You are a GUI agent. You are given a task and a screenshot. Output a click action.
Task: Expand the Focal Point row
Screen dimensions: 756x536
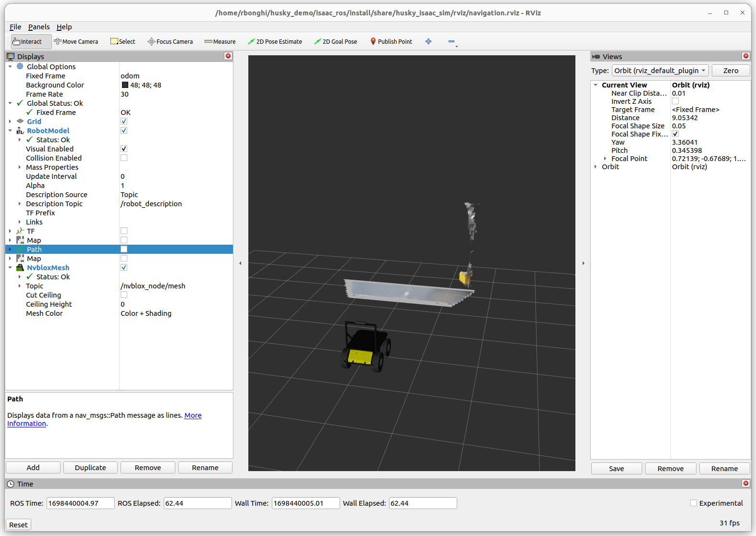point(605,159)
